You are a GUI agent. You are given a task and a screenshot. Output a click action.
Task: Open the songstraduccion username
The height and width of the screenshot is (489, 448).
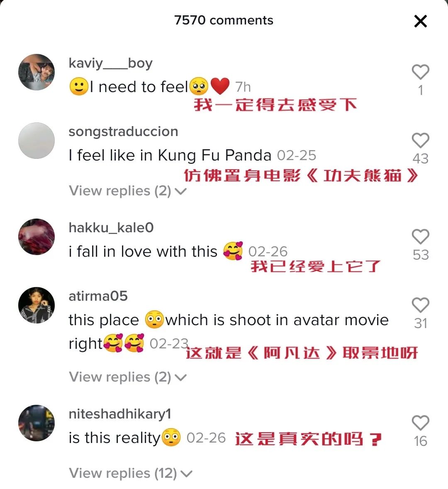(123, 131)
